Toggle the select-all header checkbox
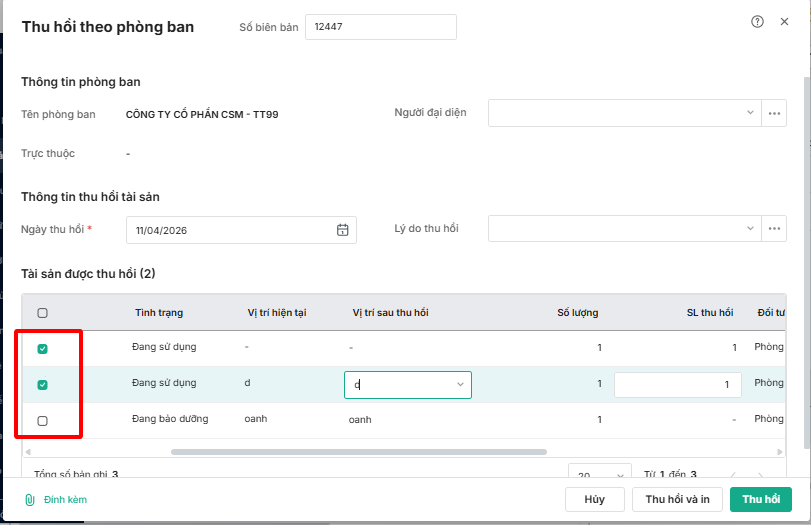The image size is (811, 525). coord(42,313)
